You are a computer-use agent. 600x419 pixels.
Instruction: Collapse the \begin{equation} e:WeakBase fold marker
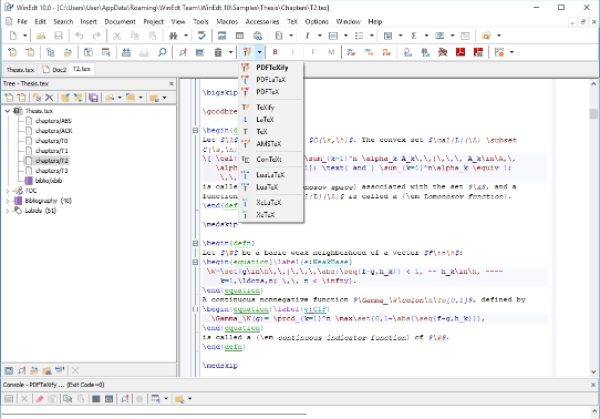(195, 262)
